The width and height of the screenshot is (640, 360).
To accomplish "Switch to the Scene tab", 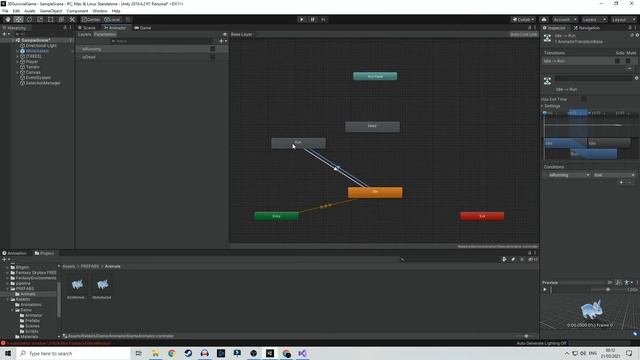I will click(87, 28).
